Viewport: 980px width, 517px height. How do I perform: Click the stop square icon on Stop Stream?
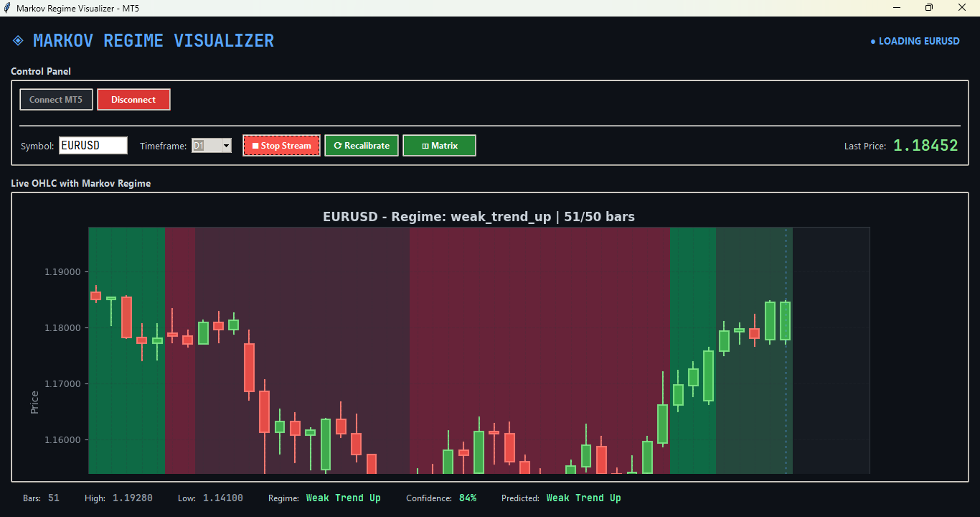coord(256,145)
